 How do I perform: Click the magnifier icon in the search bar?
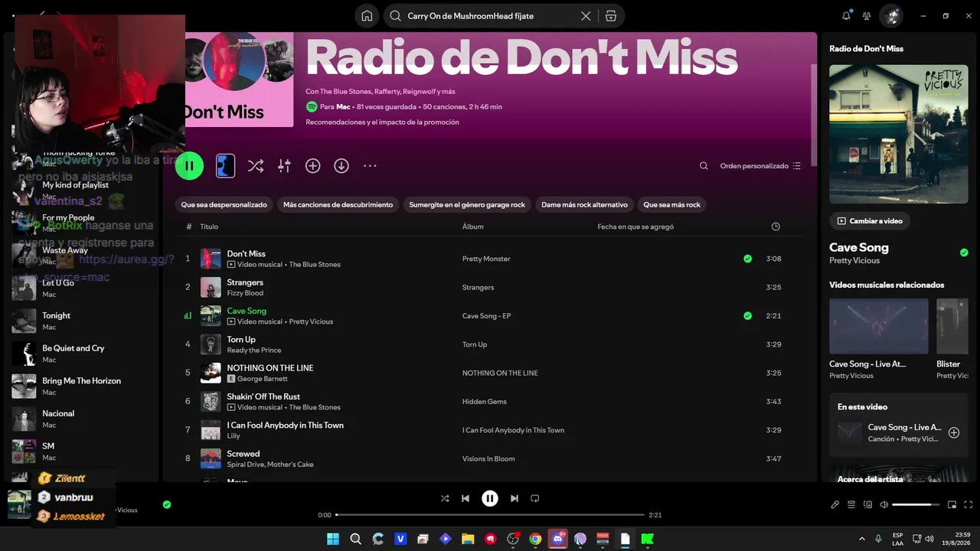coord(395,16)
